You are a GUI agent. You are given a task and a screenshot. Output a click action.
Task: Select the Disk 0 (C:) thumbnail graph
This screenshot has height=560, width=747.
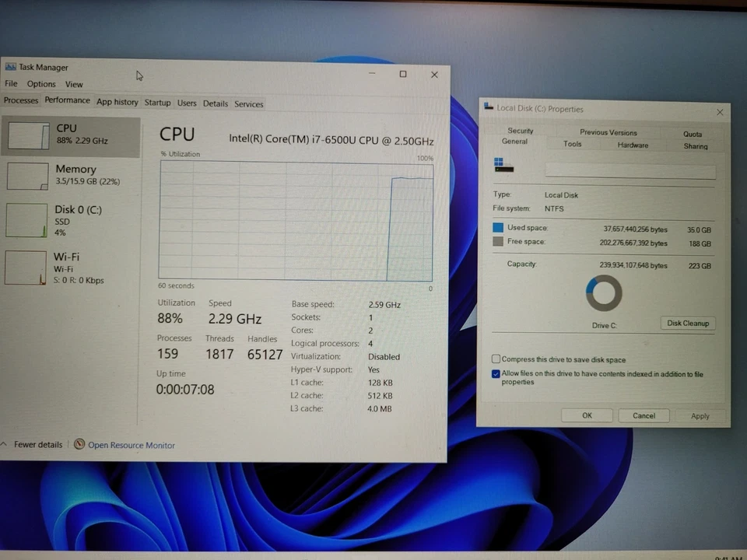point(26,220)
